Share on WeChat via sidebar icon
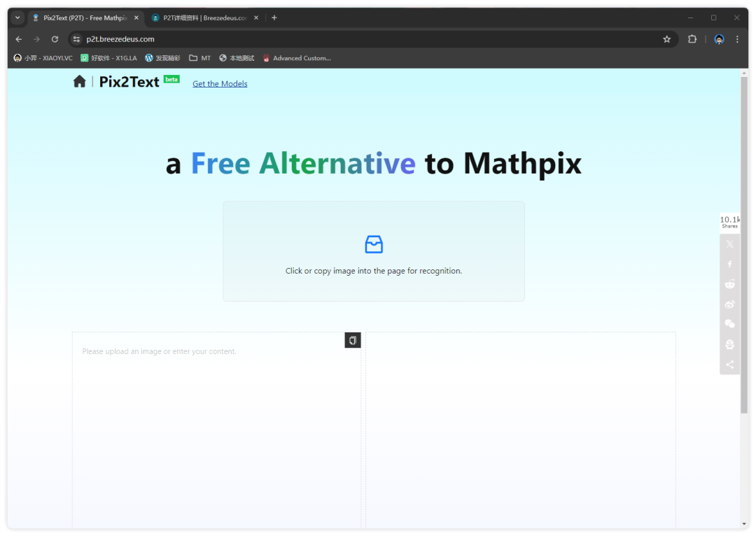Viewport: 756px width, 536px height. (x=730, y=324)
